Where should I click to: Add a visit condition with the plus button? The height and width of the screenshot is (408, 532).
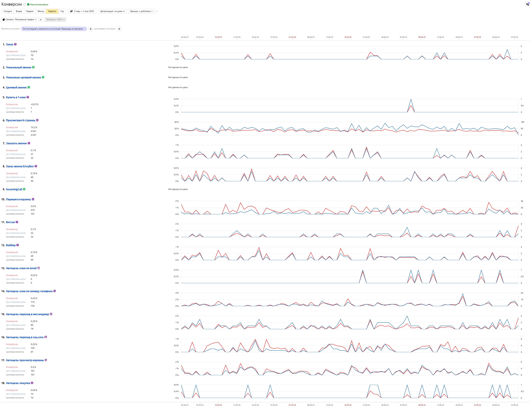point(91,29)
